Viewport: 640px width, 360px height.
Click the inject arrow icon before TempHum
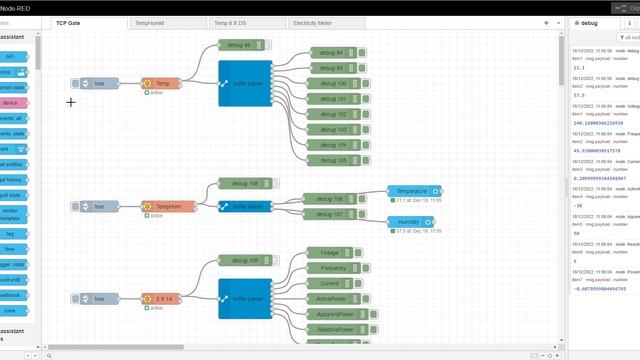pos(85,207)
